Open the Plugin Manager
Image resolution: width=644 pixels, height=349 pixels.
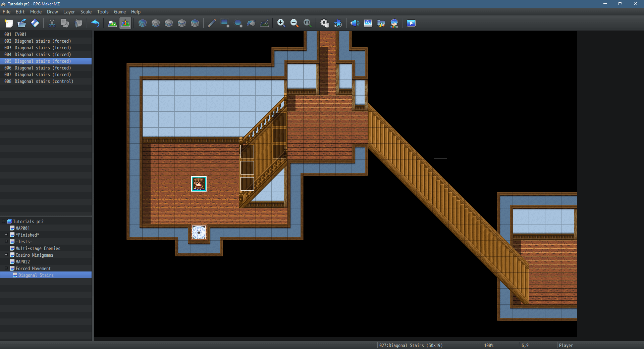(338, 23)
